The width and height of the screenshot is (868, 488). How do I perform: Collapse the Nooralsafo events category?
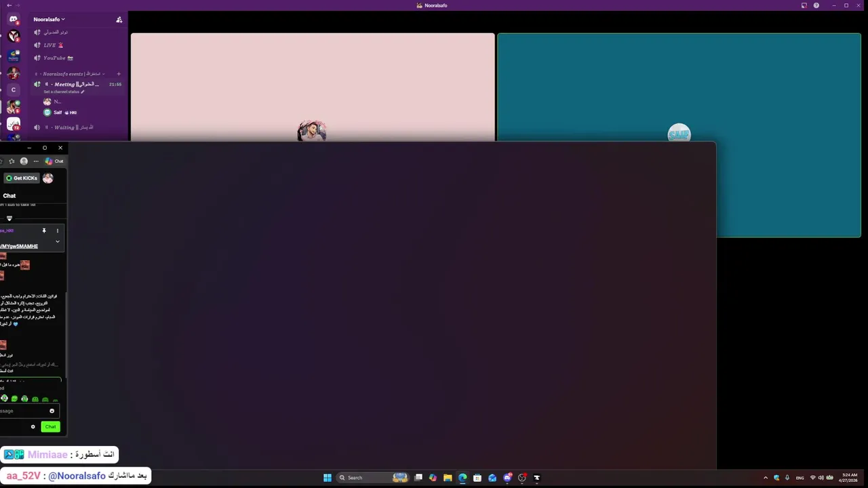tap(71, 74)
